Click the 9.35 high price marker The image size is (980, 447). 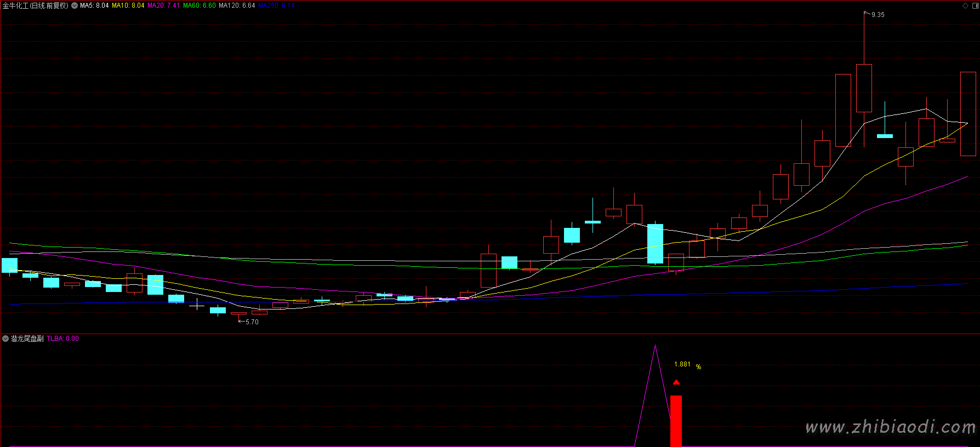878,15
